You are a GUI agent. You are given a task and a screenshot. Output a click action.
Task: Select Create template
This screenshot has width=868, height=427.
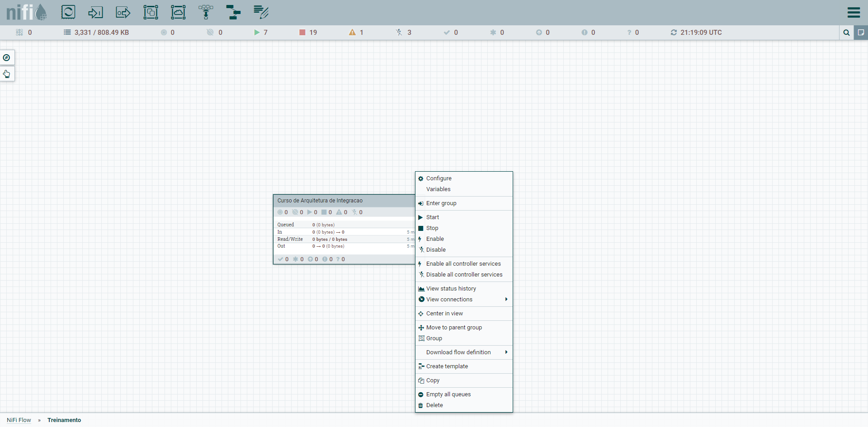(x=464, y=366)
